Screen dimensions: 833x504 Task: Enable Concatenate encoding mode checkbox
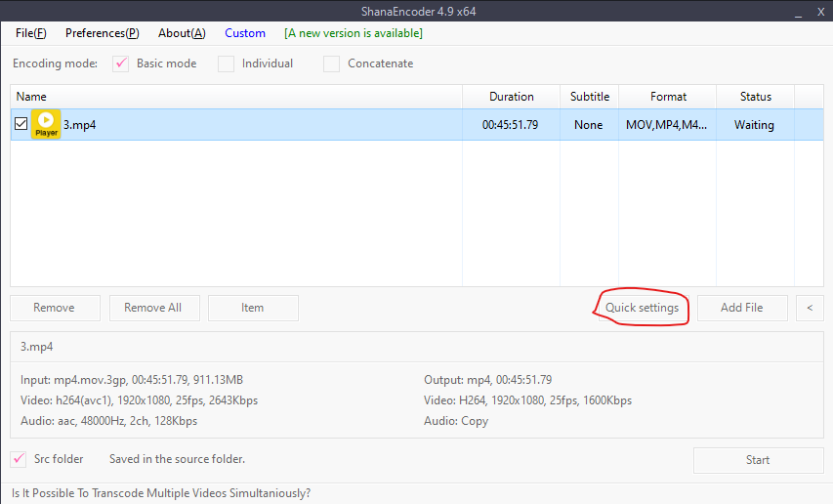tap(331, 63)
